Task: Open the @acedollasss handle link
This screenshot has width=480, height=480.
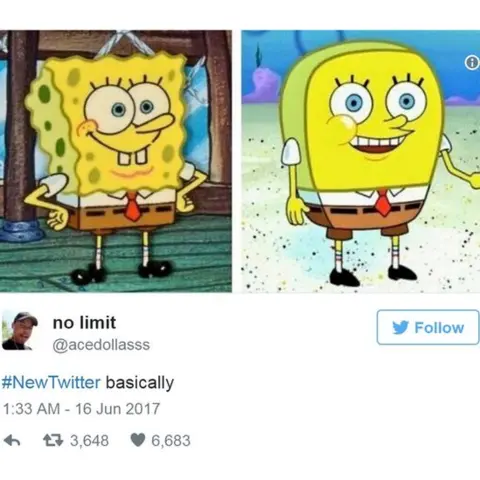Action: pos(101,344)
